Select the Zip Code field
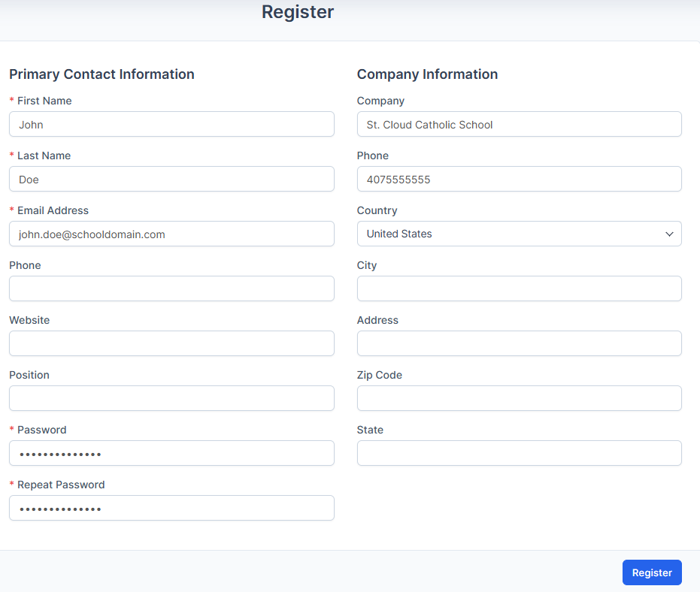This screenshot has height=592, width=700. (x=520, y=398)
